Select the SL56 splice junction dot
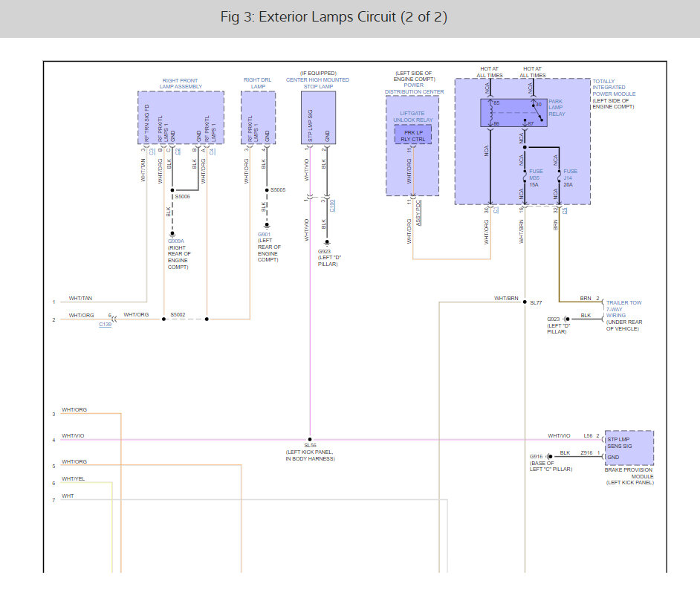This screenshot has height=598, width=700. [310, 440]
